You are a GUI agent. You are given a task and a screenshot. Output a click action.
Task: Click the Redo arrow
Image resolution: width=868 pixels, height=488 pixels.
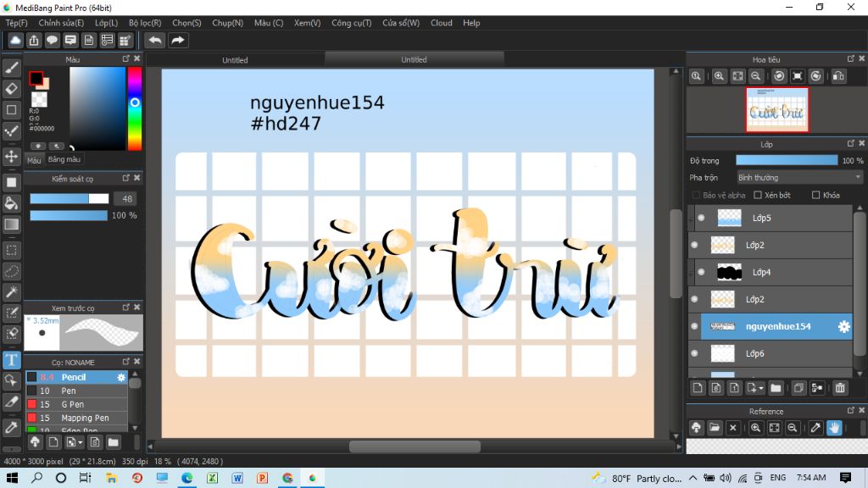point(178,41)
